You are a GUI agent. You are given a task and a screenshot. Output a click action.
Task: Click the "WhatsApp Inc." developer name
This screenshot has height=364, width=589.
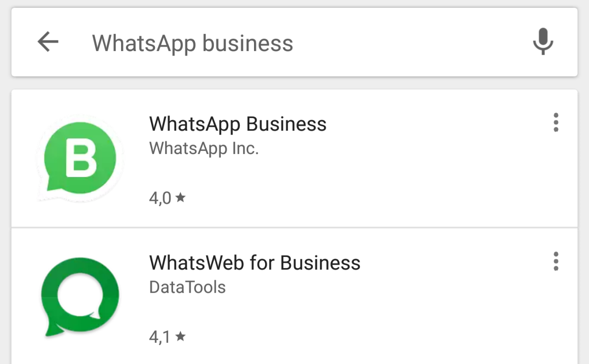[x=204, y=148]
